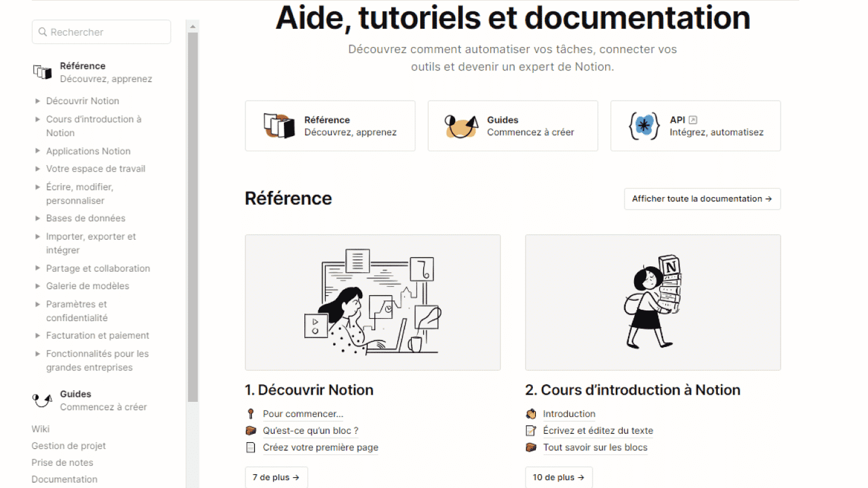Viewport: 868px width, 488px height.
Task: Expand Votre espace de travail section
Action: tap(38, 169)
